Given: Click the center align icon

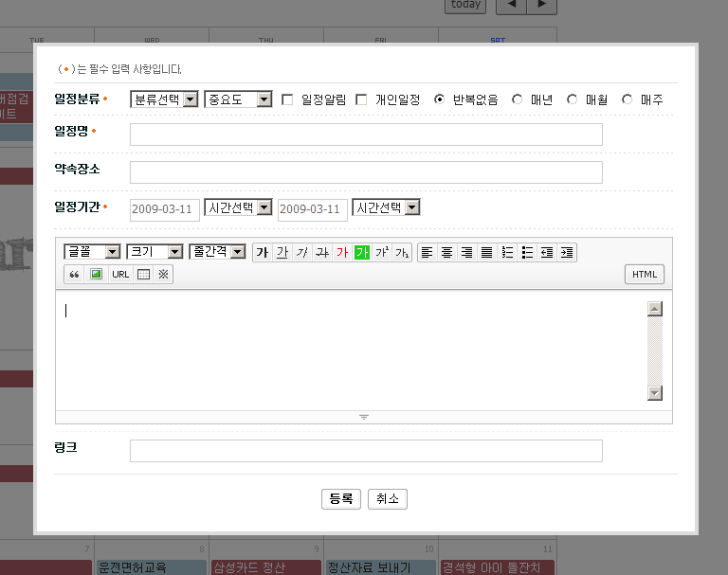Looking at the screenshot, I should [446, 252].
